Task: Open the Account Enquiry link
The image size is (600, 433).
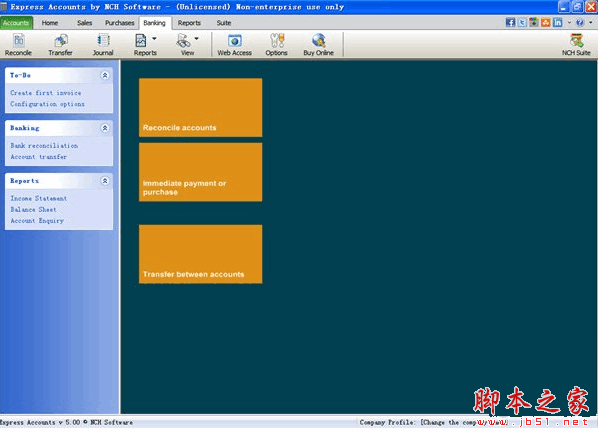Action: click(37, 221)
